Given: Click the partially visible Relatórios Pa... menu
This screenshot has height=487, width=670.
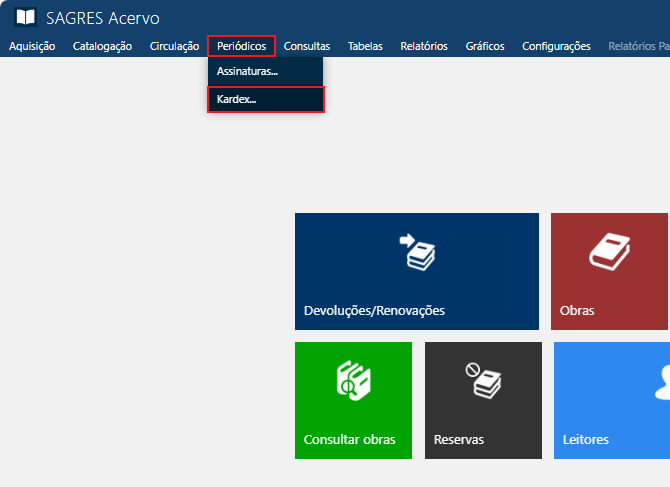Looking at the screenshot, I should click(638, 46).
